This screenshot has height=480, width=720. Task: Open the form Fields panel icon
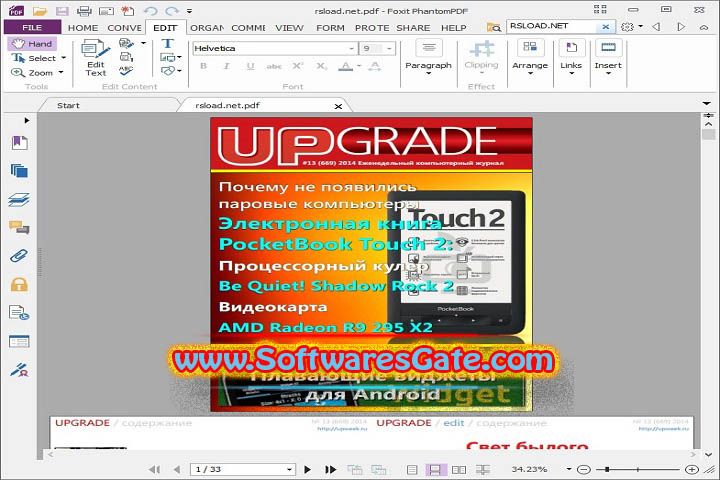pyautogui.click(x=19, y=341)
